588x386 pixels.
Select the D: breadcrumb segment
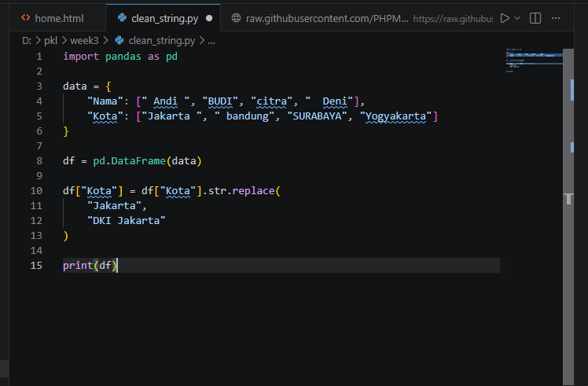click(27, 41)
